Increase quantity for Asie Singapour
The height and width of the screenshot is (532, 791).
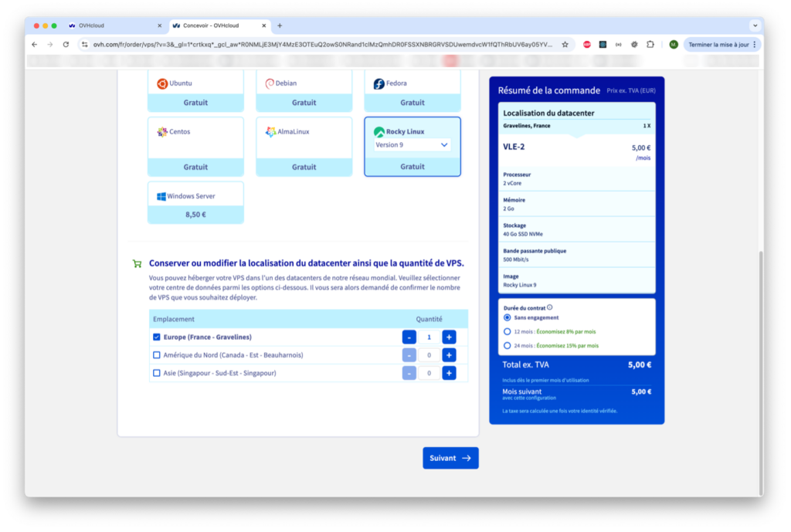(x=449, y=373)
